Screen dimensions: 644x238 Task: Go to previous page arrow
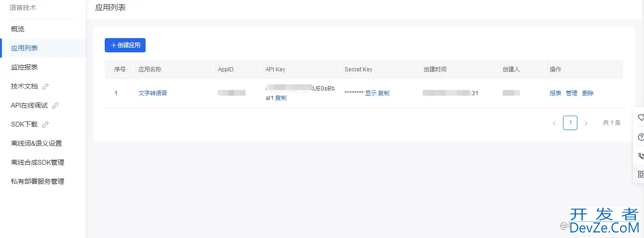[554, 123]
